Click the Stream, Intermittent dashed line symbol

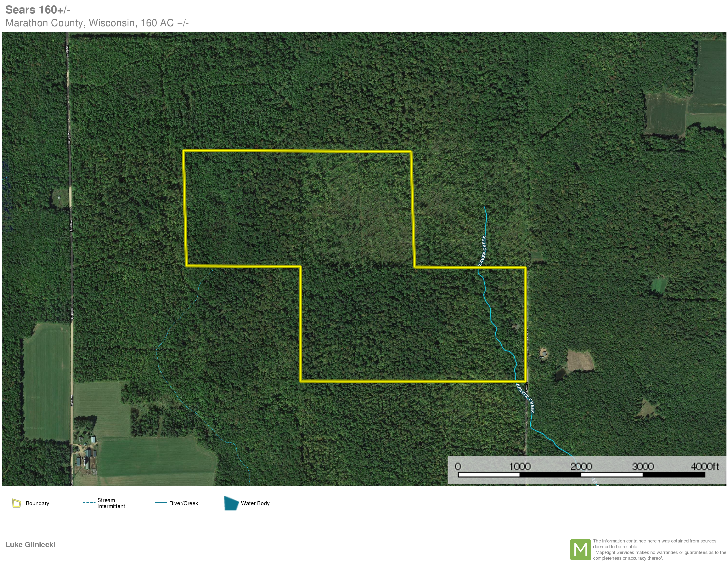point(89,502)
